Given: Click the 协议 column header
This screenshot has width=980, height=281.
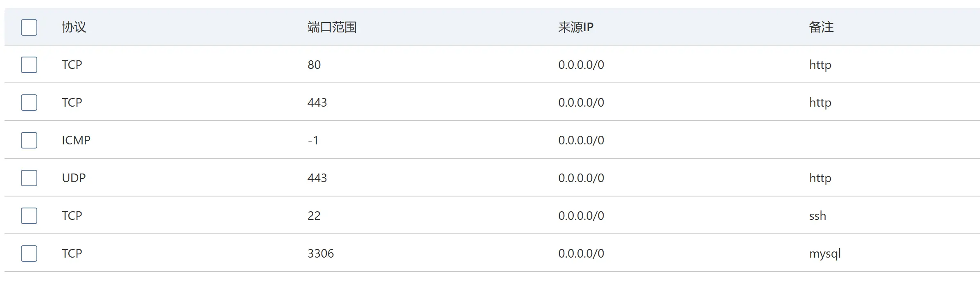Looking at the screenshot, I should pyautogui.click(x=74, y=27).
